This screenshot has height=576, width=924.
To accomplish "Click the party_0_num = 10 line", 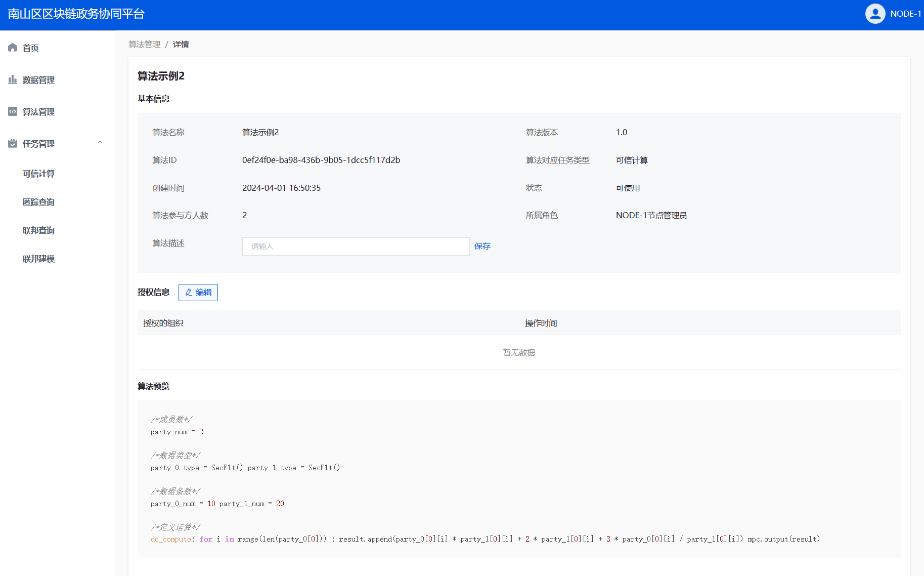I will [x=217, y=504].
